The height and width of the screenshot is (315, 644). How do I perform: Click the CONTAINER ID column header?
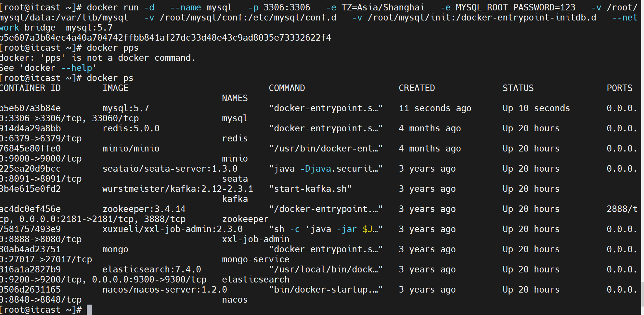point(30,88)
